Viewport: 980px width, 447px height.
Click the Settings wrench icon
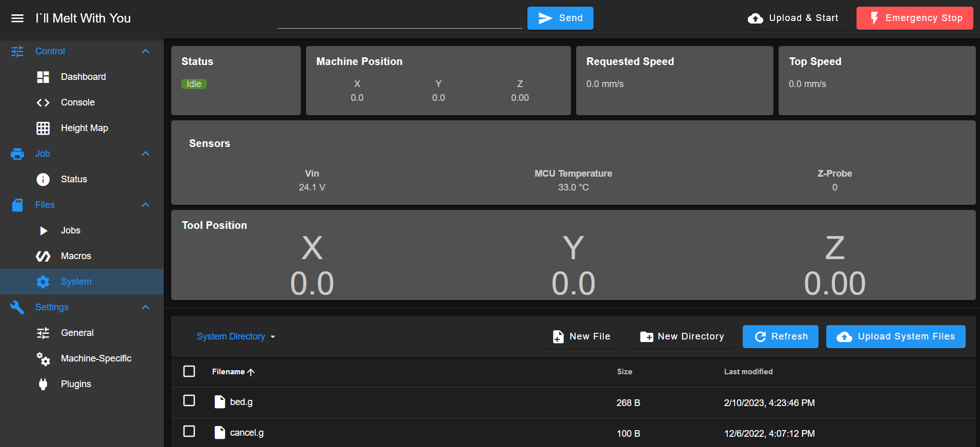tap(17, 307)
